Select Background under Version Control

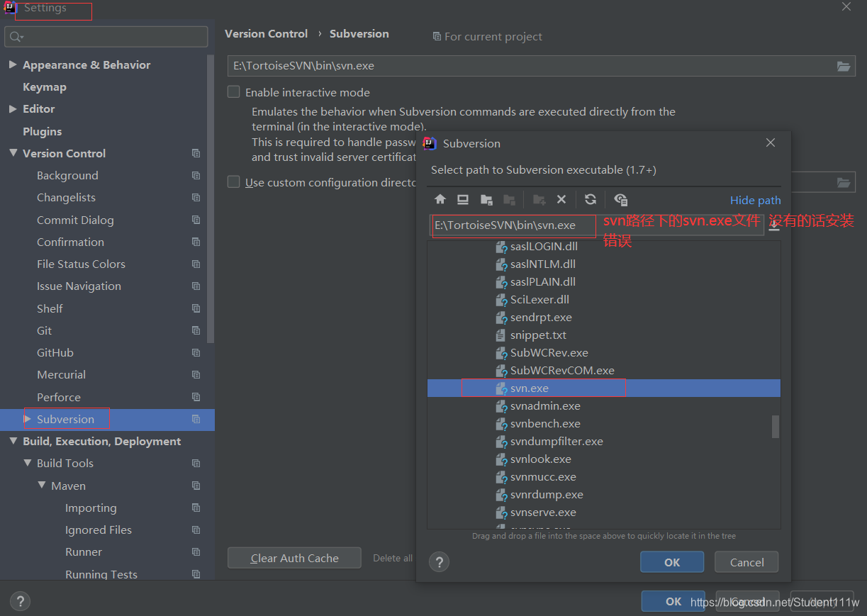pyautogui.click(x=67, y=175)
